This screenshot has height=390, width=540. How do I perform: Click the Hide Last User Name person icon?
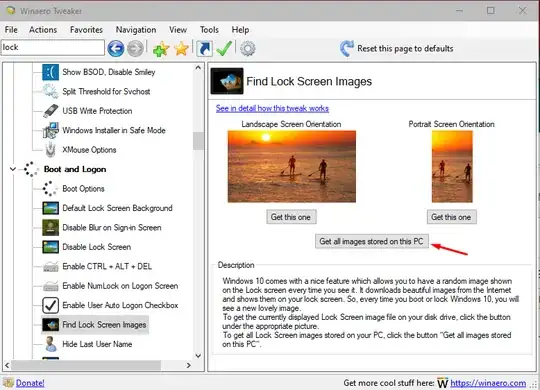pyautogui.click(x=51, y=344)
